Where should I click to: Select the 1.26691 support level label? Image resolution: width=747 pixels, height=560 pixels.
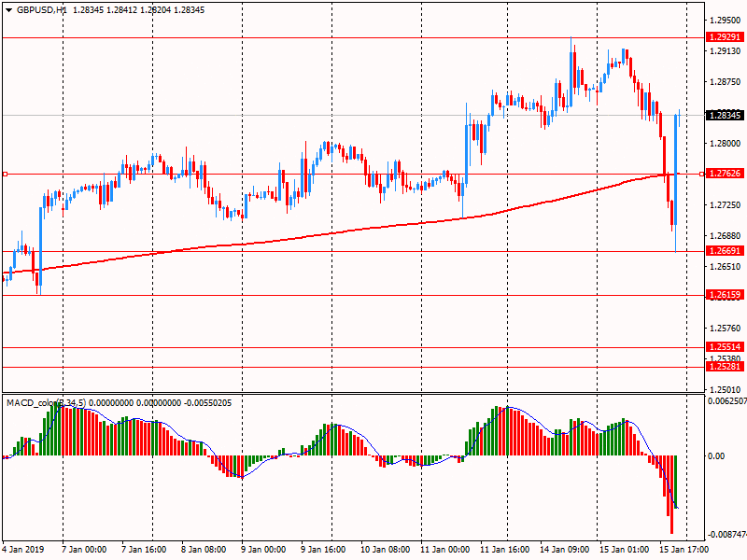tap(725, 251)
